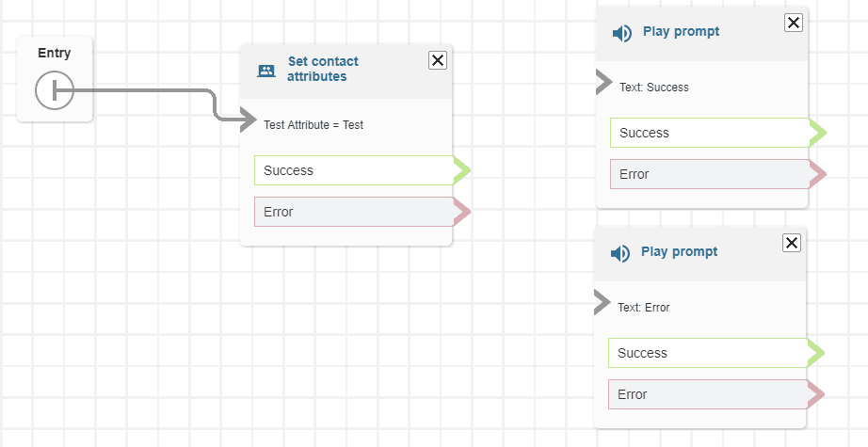Click input arrow beside Text: Success
The width and height of the screenshot is (868, 447).
click(x=604, y=83)
